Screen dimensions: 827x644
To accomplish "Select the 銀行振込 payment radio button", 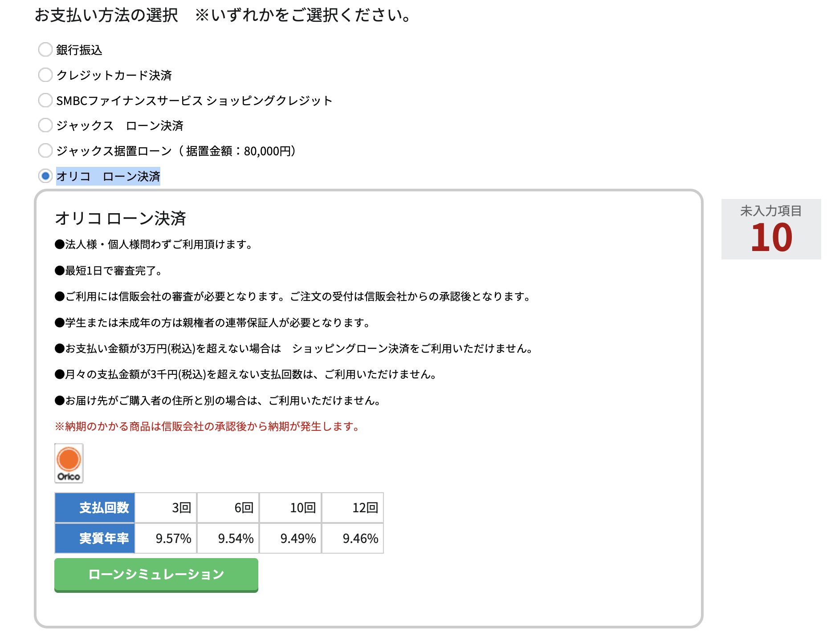I will pyautogui.click(x=45, y=49).
